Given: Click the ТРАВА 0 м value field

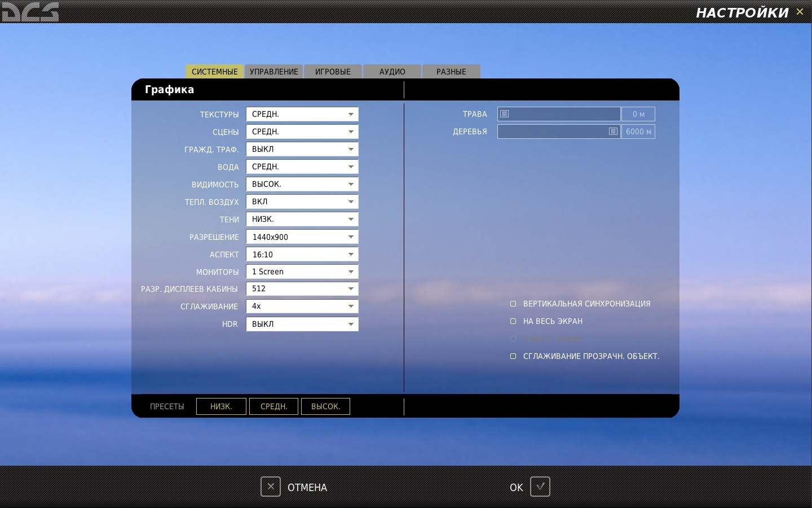Looking at the screenshot, I should (638, 114).
